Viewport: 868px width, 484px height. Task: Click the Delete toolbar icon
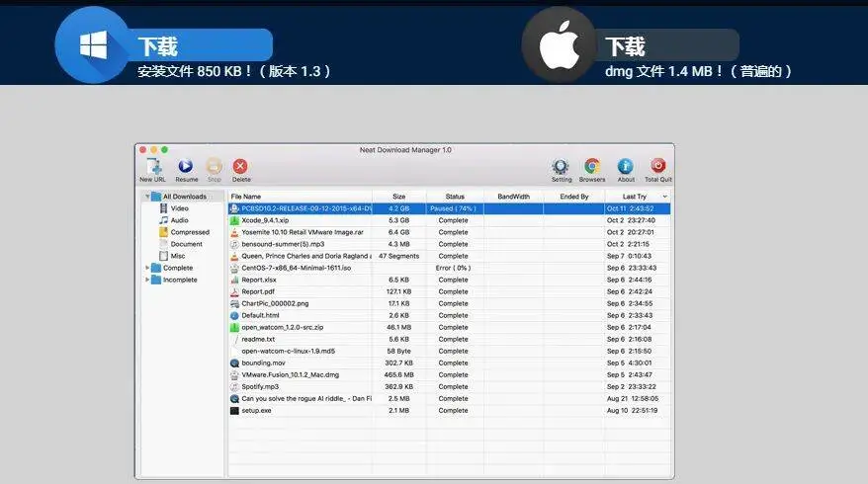click(240, 166)
